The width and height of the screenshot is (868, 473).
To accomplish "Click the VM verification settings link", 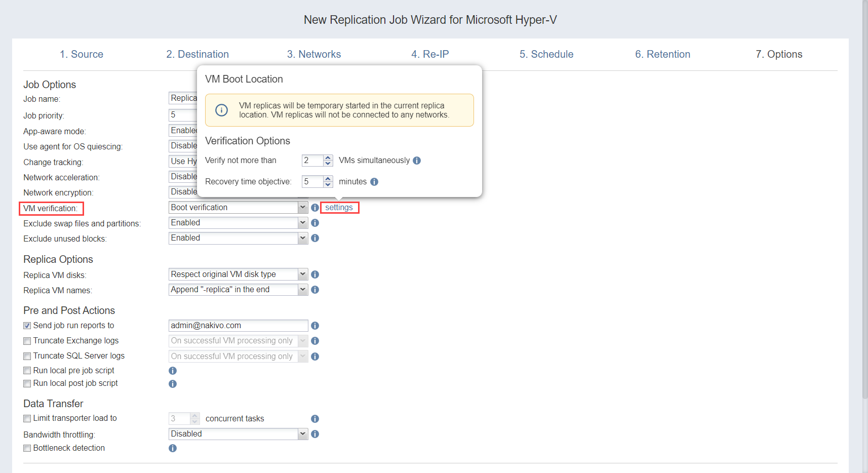I will [339, 208].
